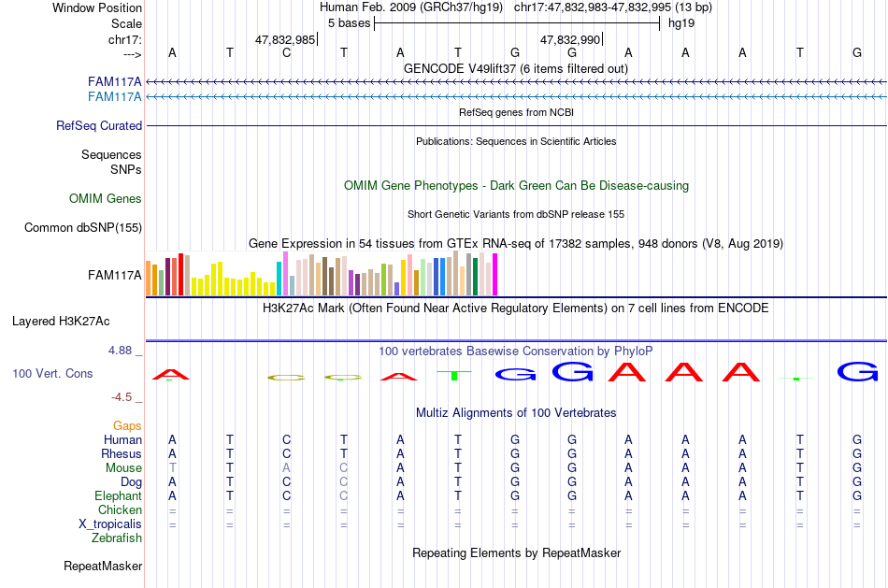Open the Layered H3K27Ac track label
This screenshot has width=888, height=588.
(x=61, y=322)
